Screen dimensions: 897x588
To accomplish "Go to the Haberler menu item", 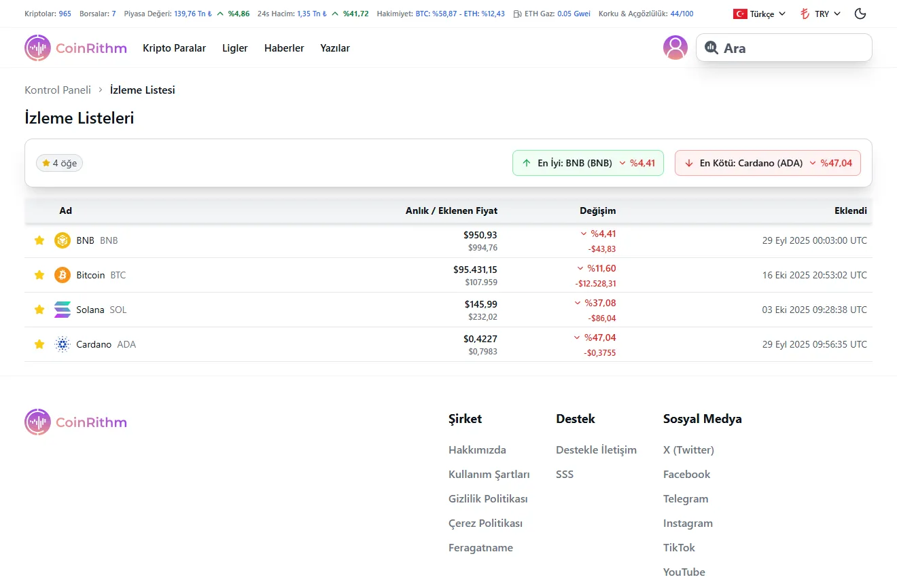I will [284, 48].
